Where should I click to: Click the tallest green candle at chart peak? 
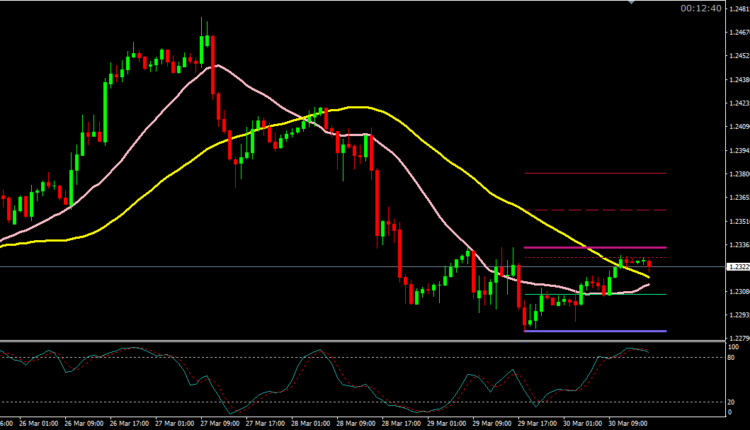coord(203,48)
